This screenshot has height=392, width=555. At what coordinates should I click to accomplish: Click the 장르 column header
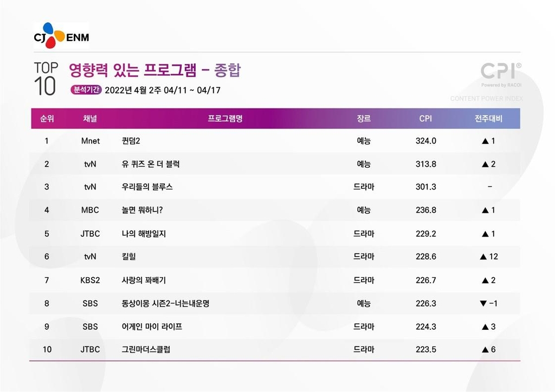(x=364, y=119)
